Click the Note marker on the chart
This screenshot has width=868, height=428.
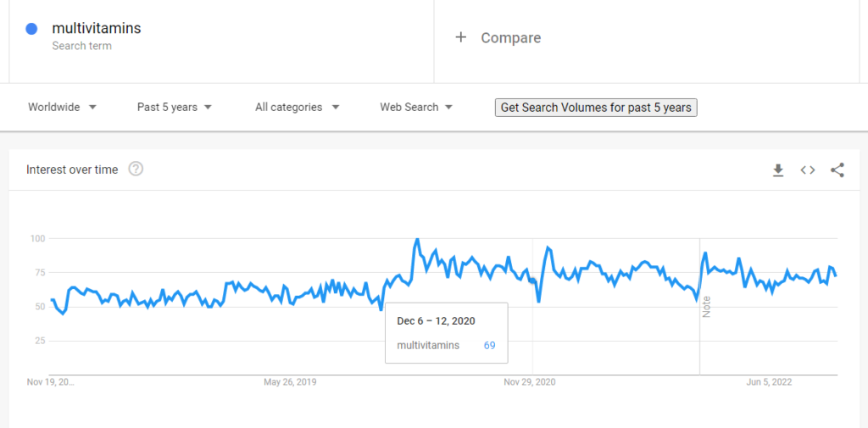pyautogui.click(x=706, y=307)
